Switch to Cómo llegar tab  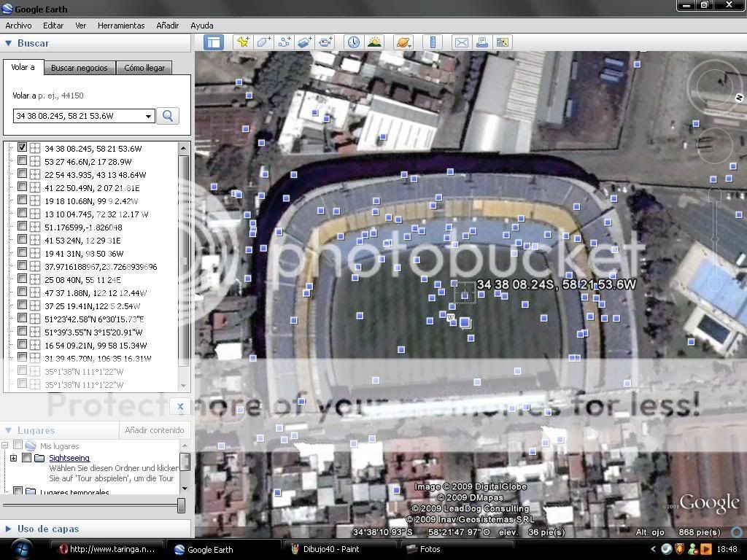tap(144, 68)
